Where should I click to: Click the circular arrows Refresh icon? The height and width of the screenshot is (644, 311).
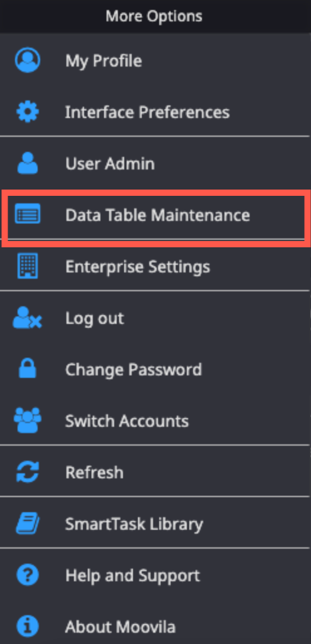pyautogui.click(x=28, y=472)
